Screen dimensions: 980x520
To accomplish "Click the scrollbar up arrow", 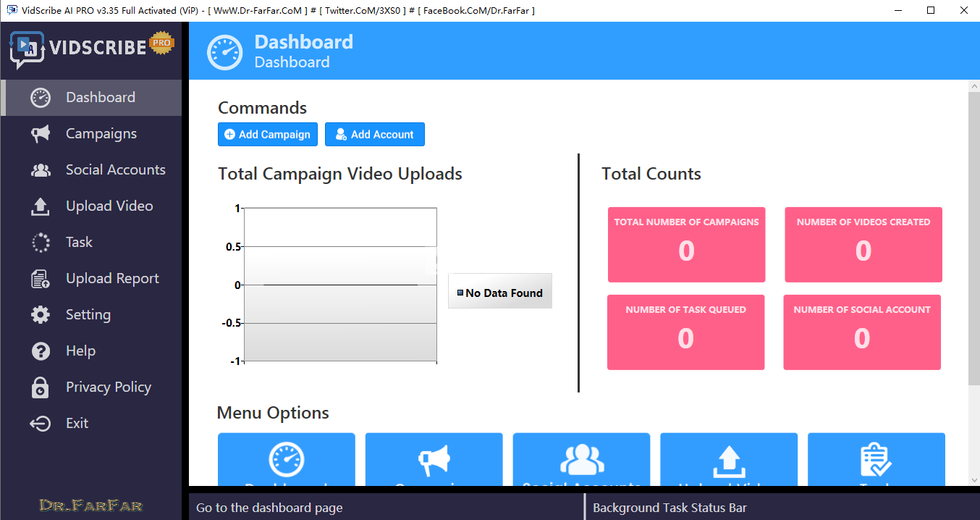I will [974, 86].
